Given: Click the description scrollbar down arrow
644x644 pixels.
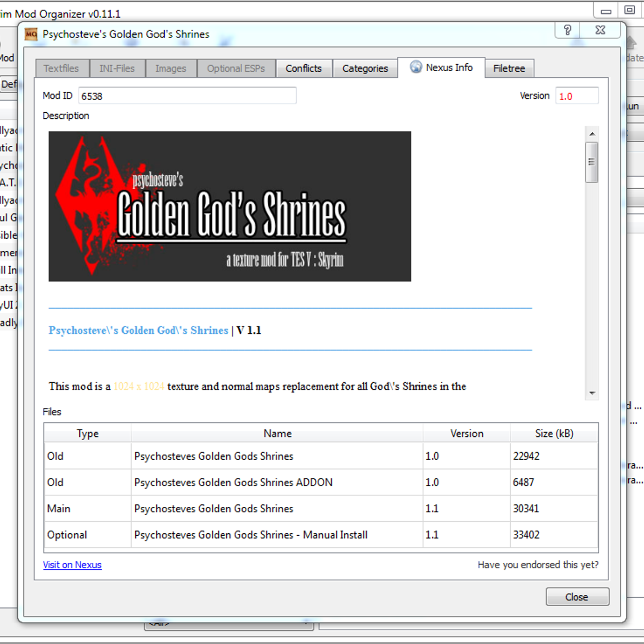Looking at the screenshot, I should point(592,393).
